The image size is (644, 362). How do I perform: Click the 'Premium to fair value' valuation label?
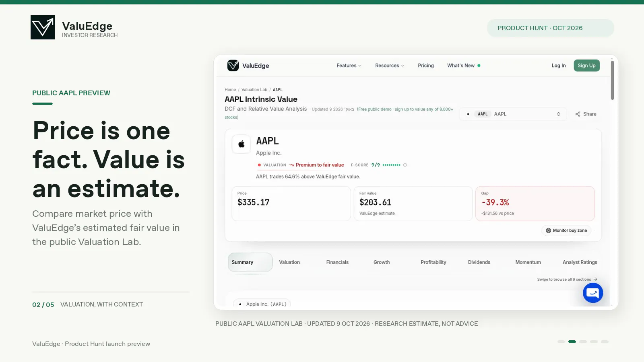tap(320, 165)
